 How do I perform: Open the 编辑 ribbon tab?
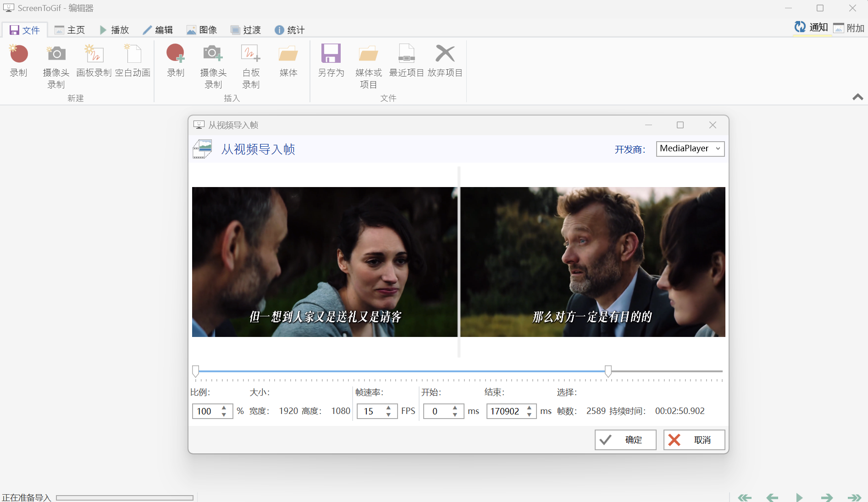pyautogui.click(x=158, y=30)
